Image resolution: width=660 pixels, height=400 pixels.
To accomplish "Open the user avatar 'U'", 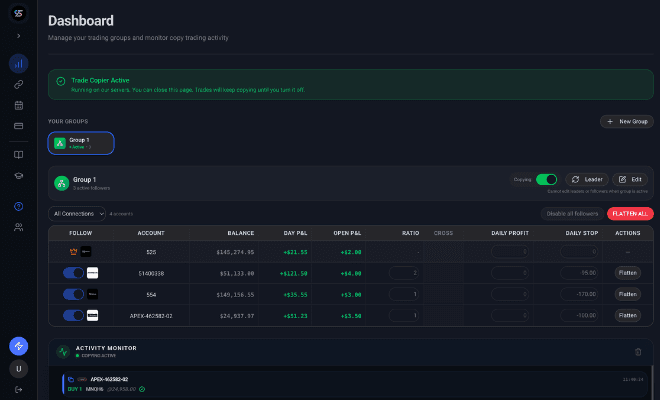I will 19,369.
